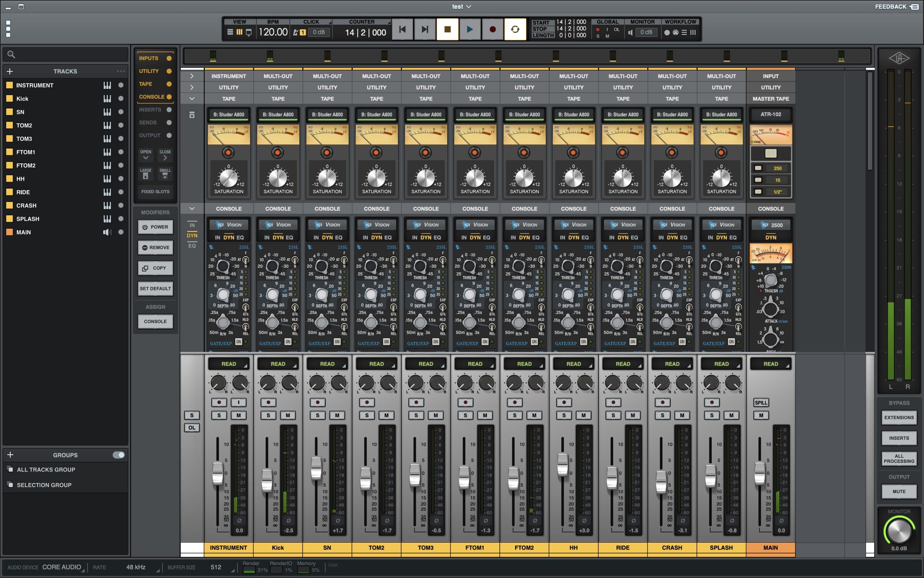Switch to timeline list view icon in VIEW

click(230, 33)
